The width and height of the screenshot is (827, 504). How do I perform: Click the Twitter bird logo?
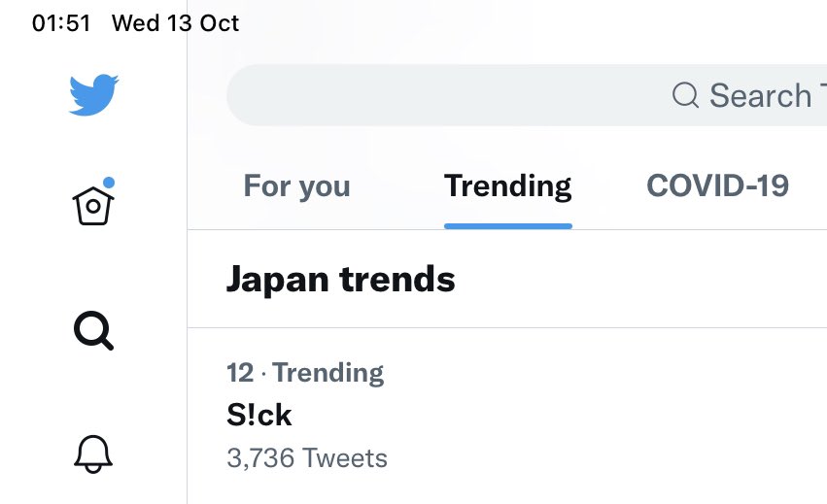[93, 95]
